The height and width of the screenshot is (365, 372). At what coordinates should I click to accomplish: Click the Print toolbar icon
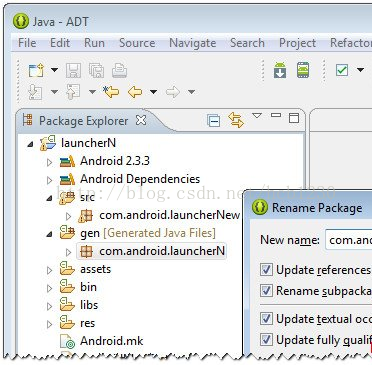click(119, 71)
